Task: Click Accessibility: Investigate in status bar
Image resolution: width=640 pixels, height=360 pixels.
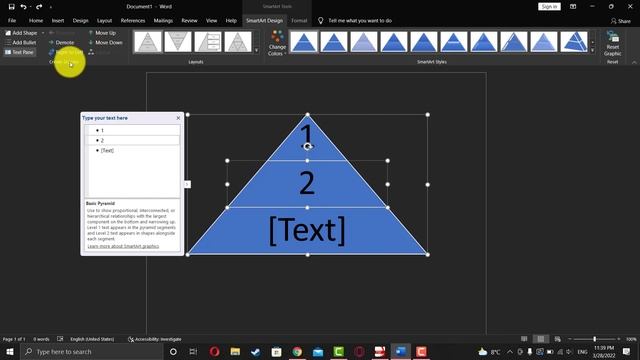Action: click(x=155, y=339)
